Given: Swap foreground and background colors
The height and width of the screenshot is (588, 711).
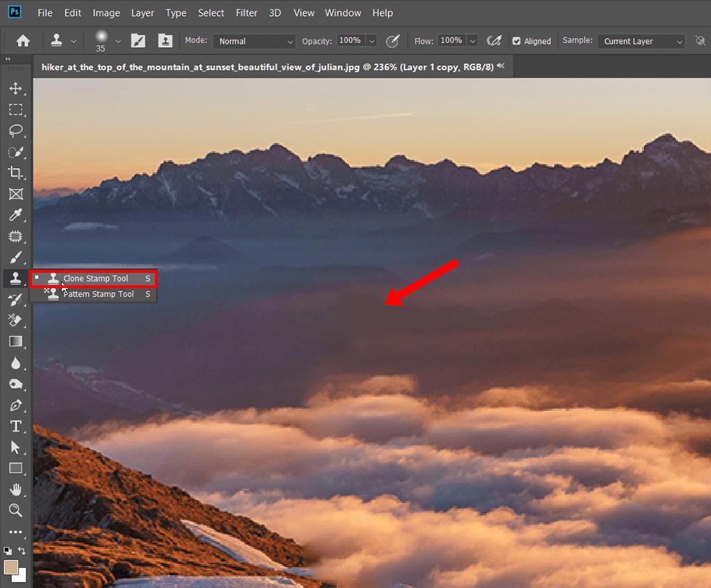Looking at the screenshot, I should point(22,551).
